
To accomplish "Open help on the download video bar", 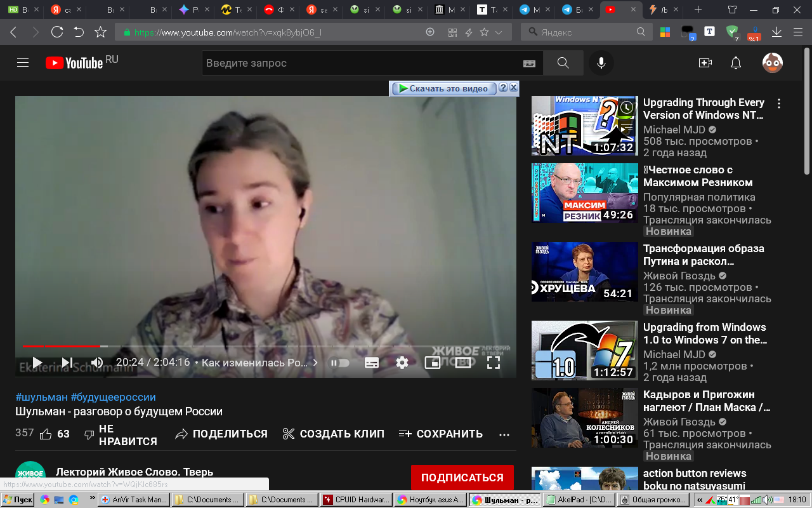I will [503, 88].
